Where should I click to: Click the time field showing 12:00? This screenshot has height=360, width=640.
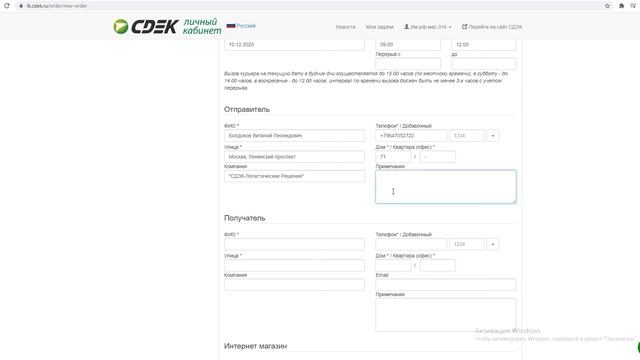484,44
